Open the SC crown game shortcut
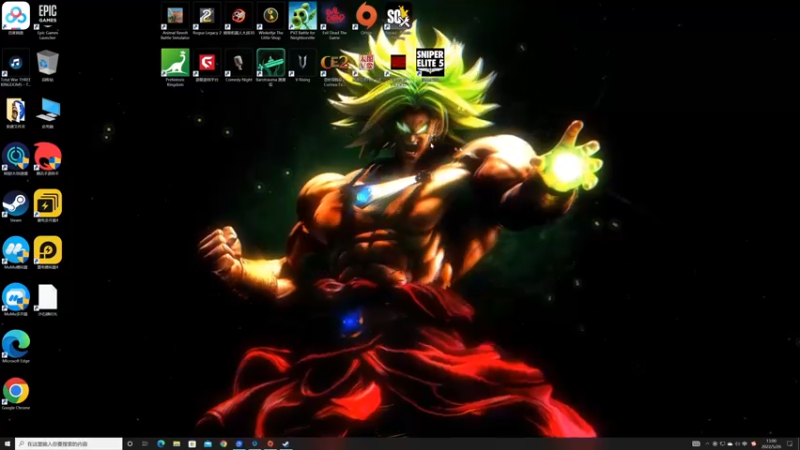800x450 pixels. coord(398,18)
